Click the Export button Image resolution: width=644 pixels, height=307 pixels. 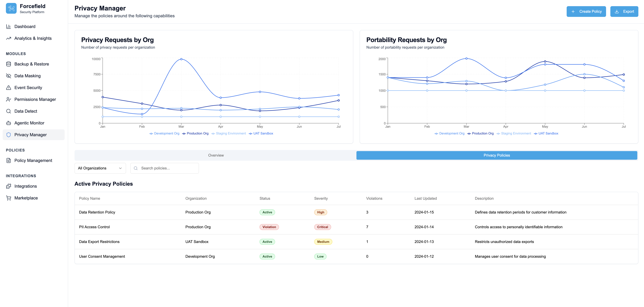pyautogui.click(x=624, y=12)
